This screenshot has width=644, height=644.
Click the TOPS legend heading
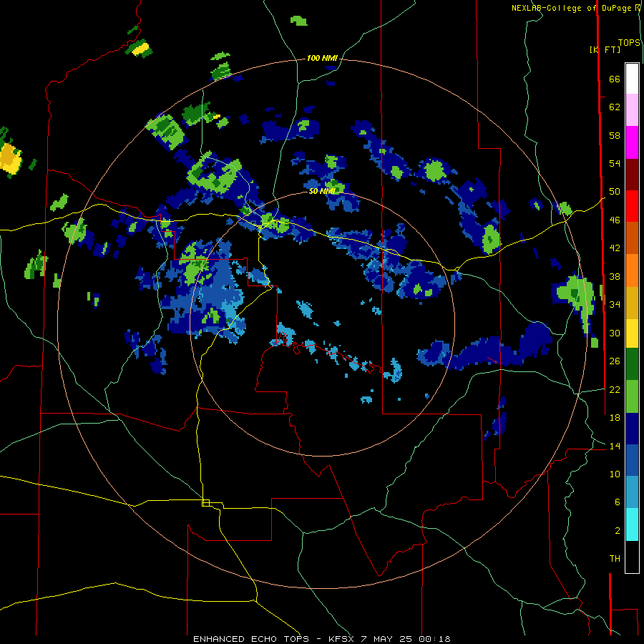629,43
